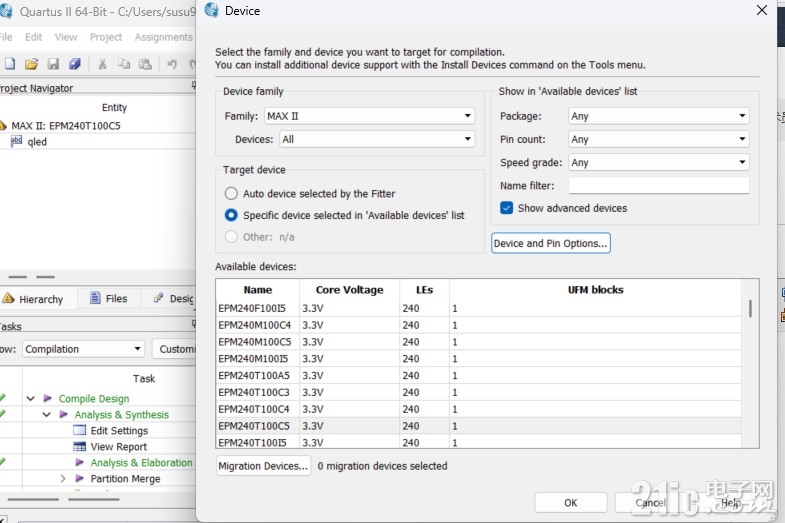Select device row EPM240M100C5
Screen dimensions: 785x523
tap(479, 342)
